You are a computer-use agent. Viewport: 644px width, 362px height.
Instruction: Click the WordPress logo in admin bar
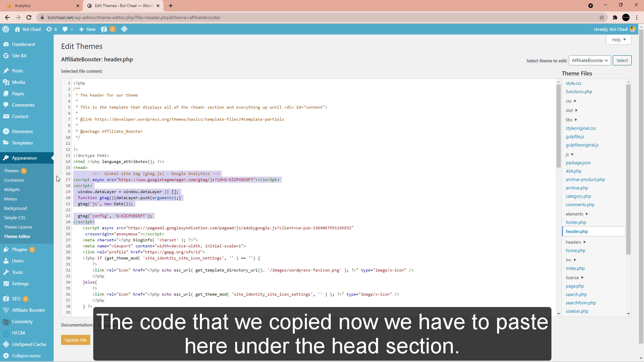tap(6, 29)
